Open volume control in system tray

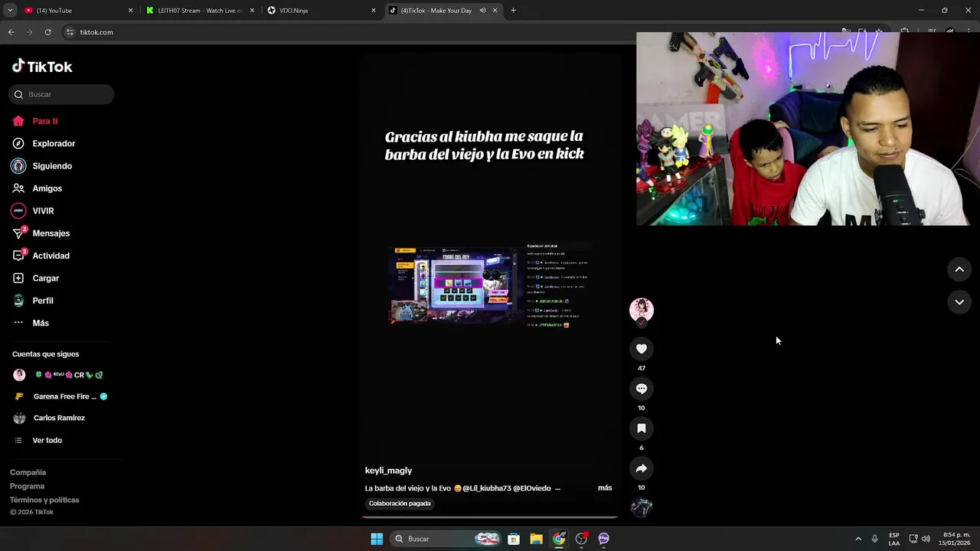pyautogui.click(x=926, y=539)
